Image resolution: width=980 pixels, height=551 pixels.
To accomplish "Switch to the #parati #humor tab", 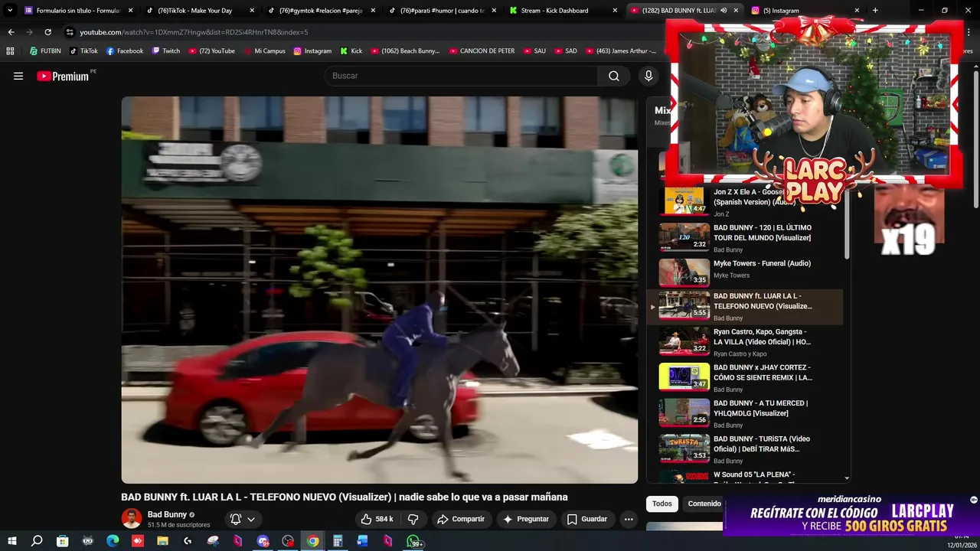I will (x=442, y=11).
